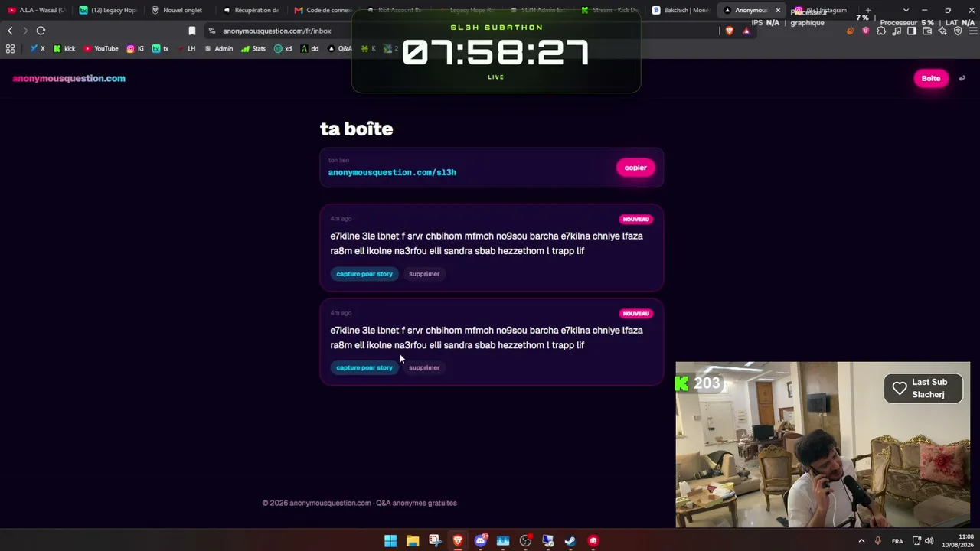Click the webcam video overlay
The width and height of the screenshot is (980, 551).
(x=823, y=445)
